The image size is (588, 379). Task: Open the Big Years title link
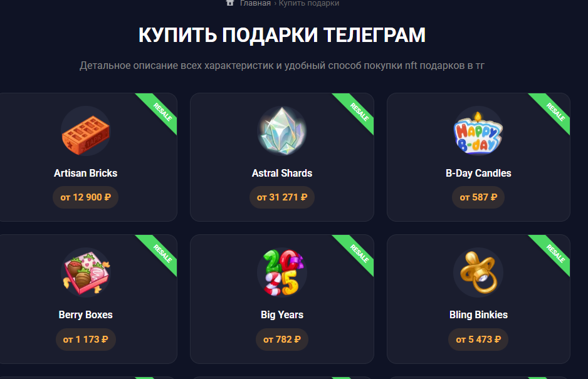(282, 315)
